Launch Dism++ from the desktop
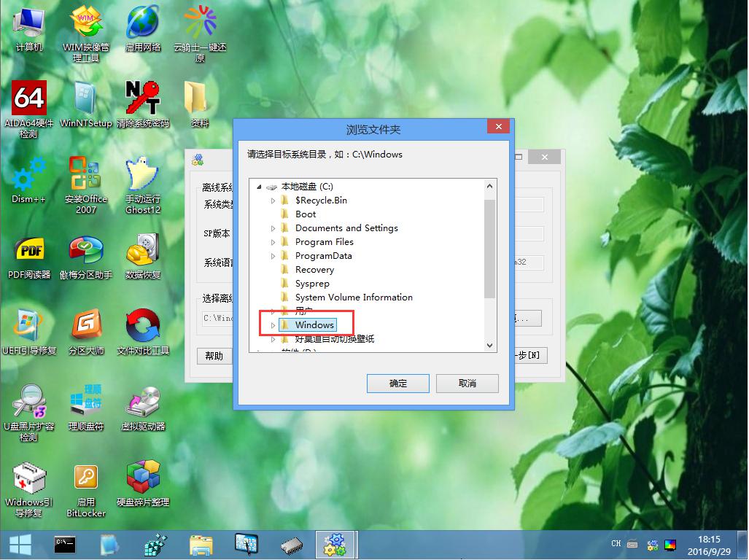 (x=27, y=175)
